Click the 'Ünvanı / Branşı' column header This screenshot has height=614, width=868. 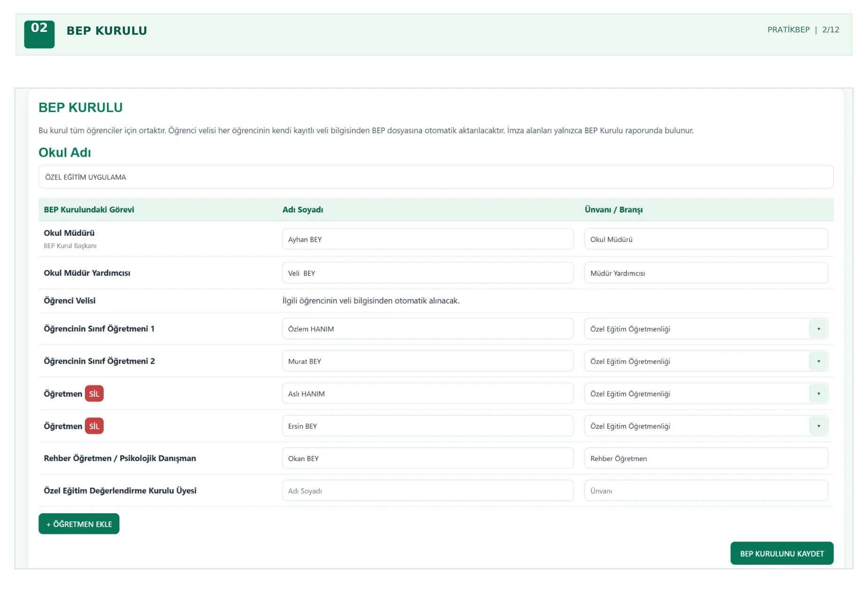(614, 210)
